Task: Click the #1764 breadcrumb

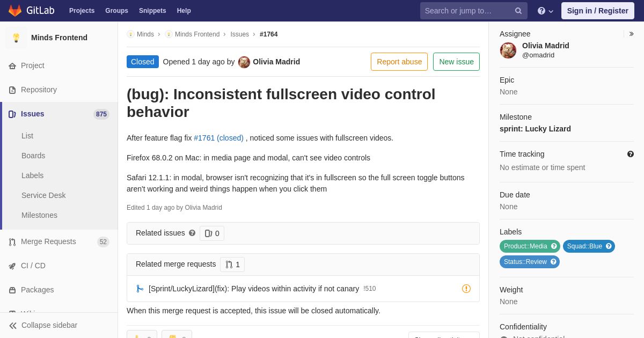Action: tap(269, 34)
